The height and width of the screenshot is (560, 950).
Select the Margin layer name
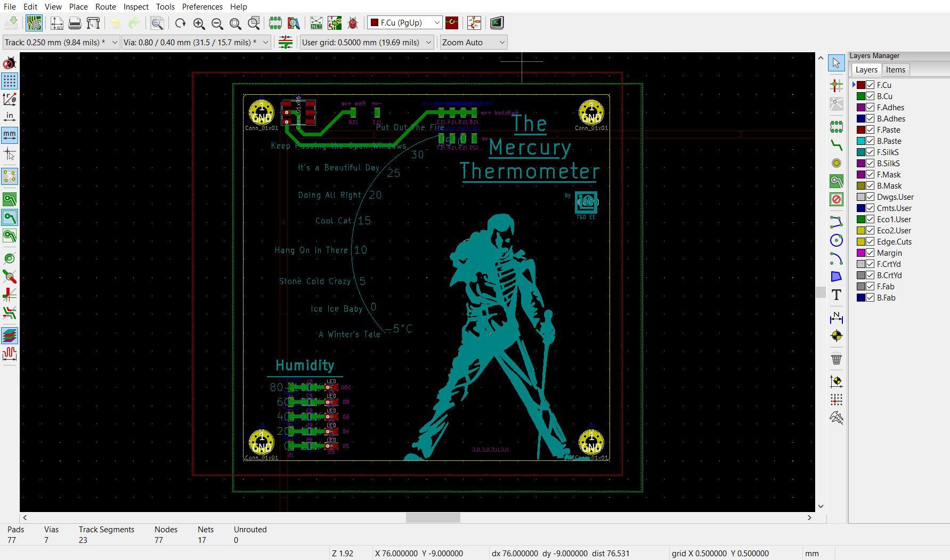pyautogui.click(x=889, y=253)
